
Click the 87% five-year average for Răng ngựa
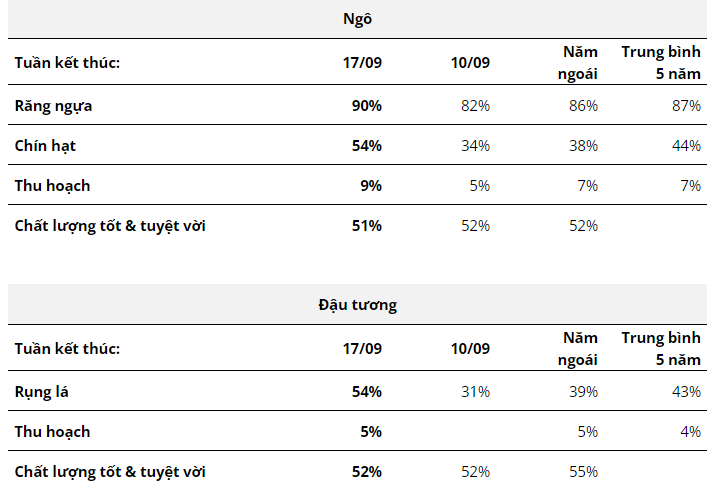(x=686, y=105)
